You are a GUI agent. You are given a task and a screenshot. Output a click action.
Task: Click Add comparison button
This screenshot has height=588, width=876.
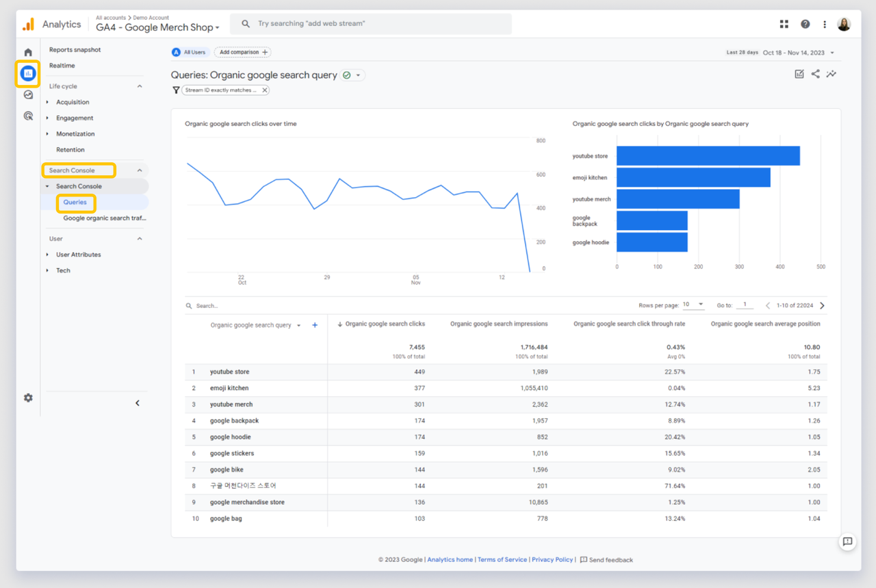[243, 52]
